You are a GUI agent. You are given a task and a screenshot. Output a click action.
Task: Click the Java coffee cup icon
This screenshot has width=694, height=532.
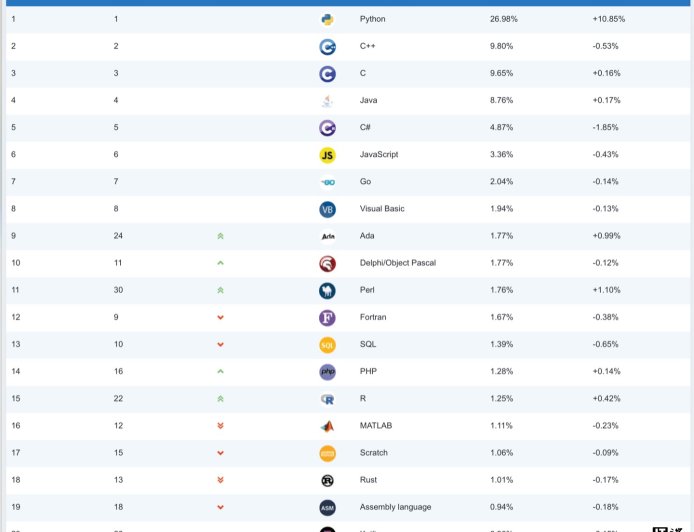click(x=327, y=100)
